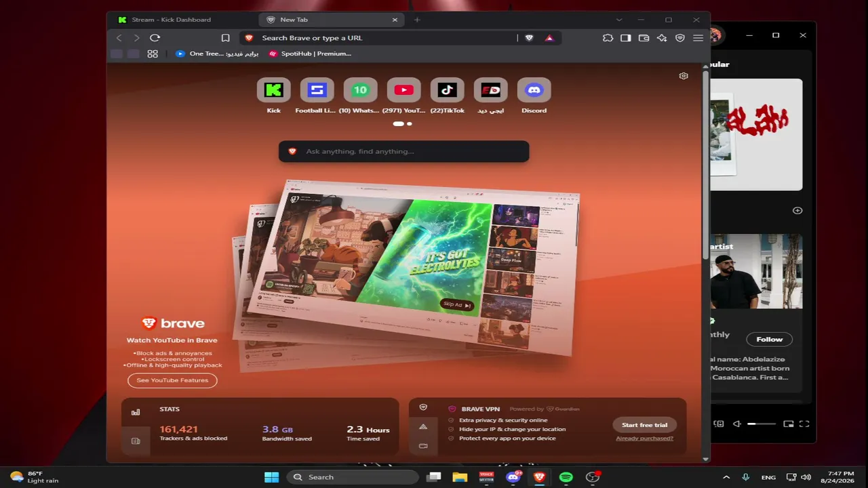Select Brave VPN widget shield icon
This screenshot has width=868, height=488.
coord(423,407)
